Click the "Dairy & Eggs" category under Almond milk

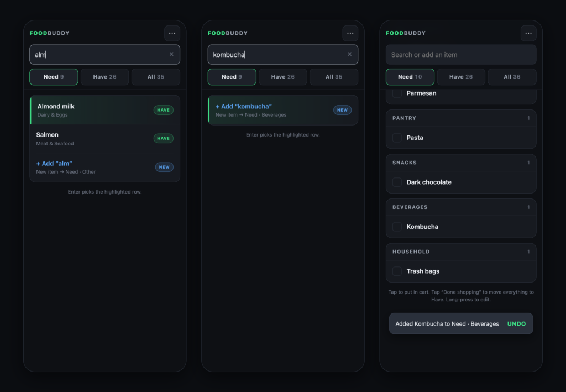click(53, 115)
